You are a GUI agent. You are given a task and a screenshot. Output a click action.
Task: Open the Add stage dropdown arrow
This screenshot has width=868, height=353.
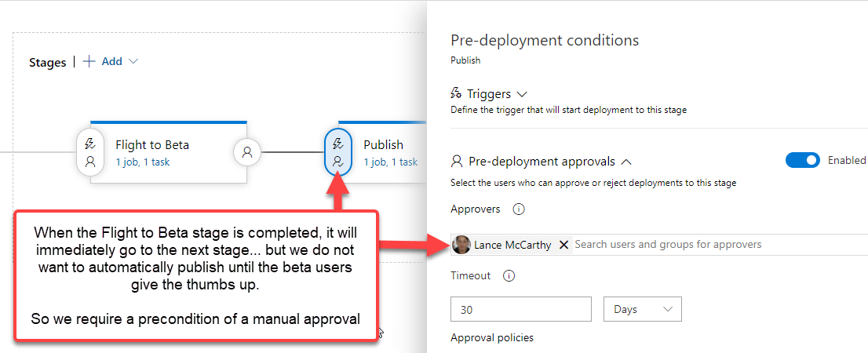[x=133, y=61]
